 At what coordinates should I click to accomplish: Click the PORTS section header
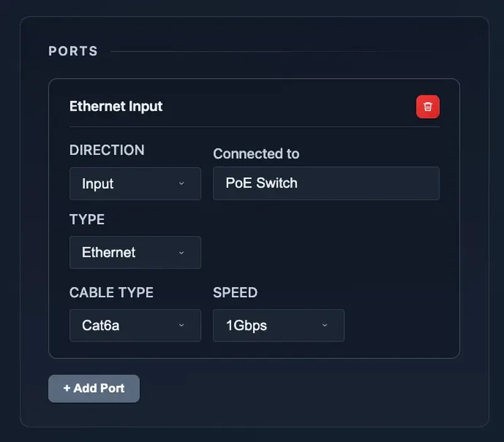click(x=73, y=51)
